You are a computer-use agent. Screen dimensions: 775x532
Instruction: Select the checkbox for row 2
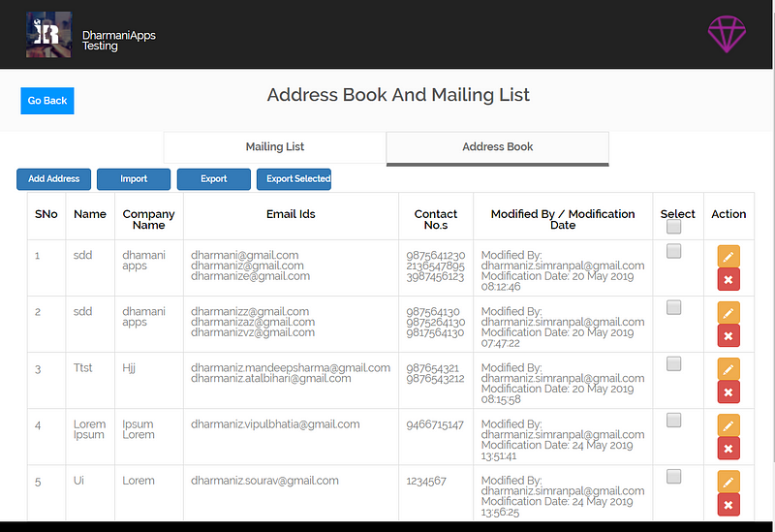click(673, 307)
